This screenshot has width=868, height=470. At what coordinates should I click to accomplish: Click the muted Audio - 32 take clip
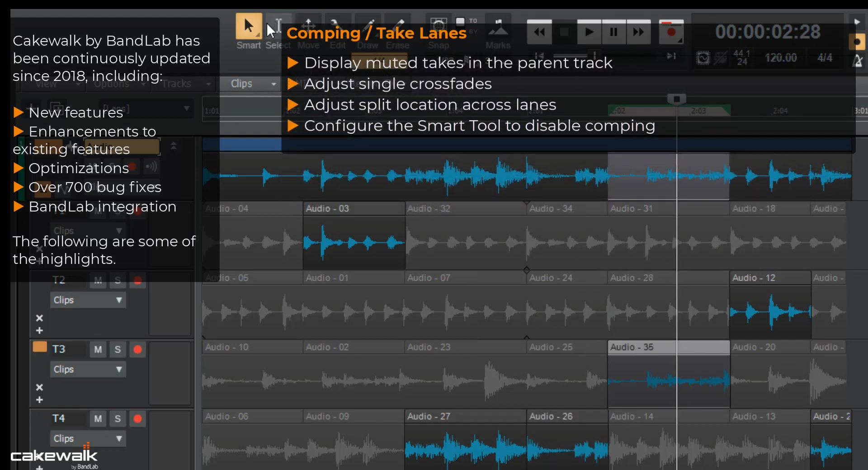pos(466,235)
